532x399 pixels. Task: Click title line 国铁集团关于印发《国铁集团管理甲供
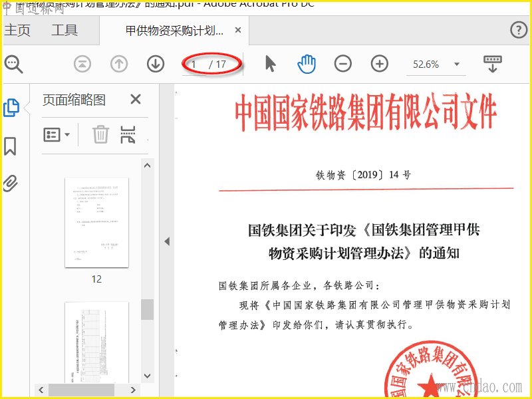pyautogui.click(x=364, y=230)
